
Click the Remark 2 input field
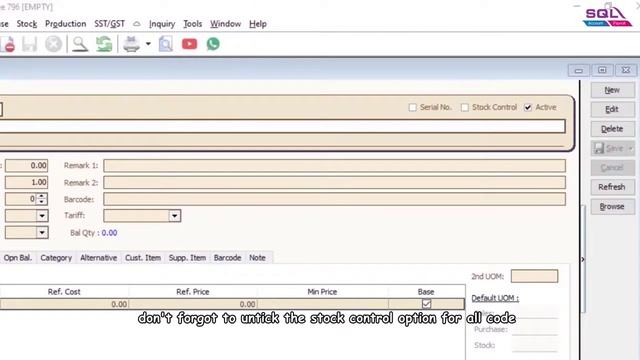pyautogui.click(x=335, y=182)
